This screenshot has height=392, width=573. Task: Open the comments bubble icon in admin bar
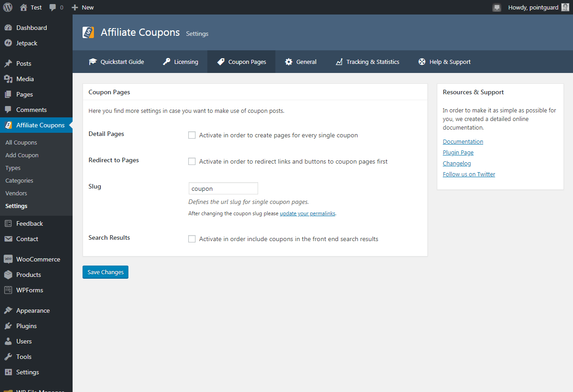click(x=53, y=8)
